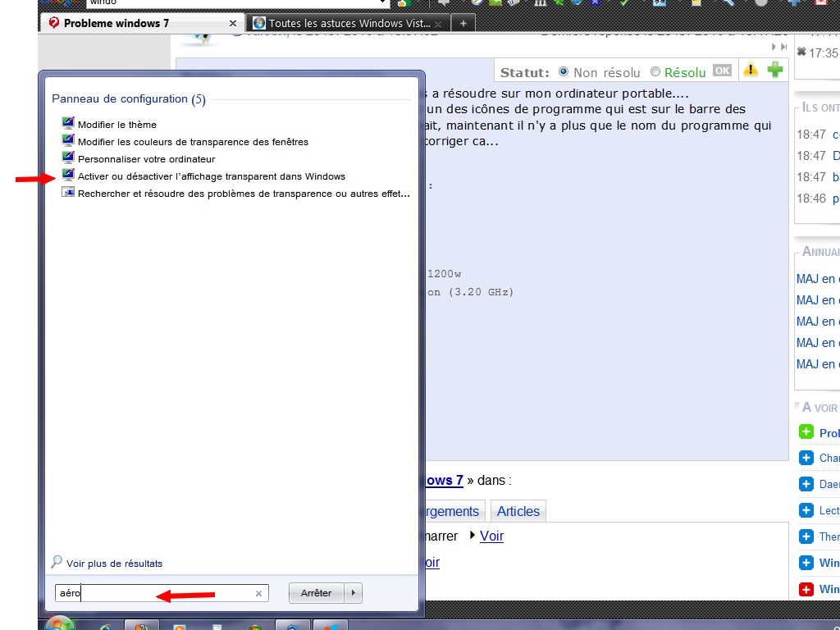Open Personnaliser votre ordinateur result
The height and width of the screenshot is (630, 840).
tap(138, 158)
